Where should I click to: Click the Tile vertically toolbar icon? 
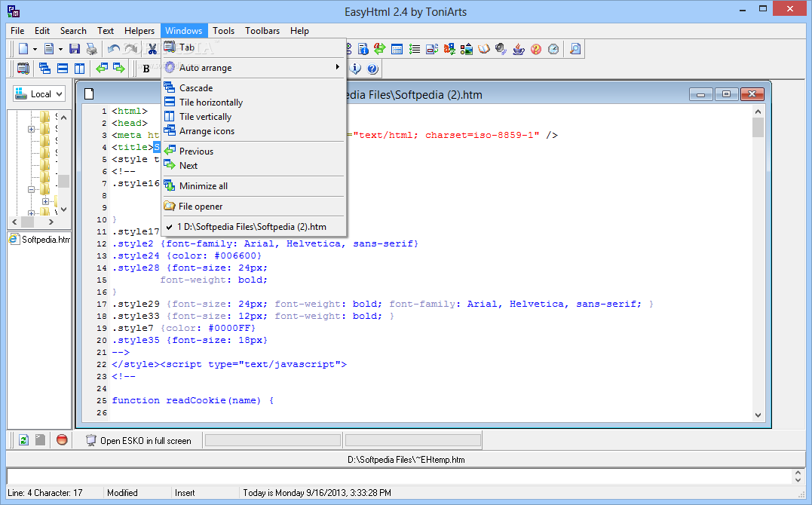(x=79, y=69)
